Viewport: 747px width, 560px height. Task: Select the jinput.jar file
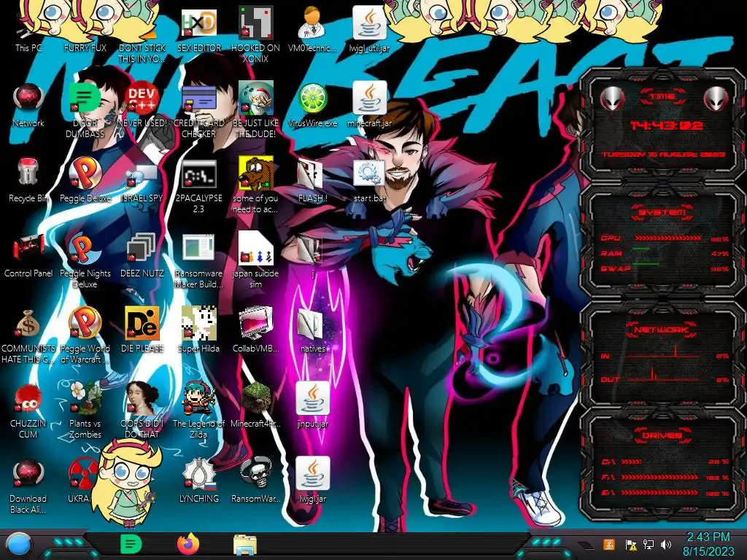[x=312, y=405]
